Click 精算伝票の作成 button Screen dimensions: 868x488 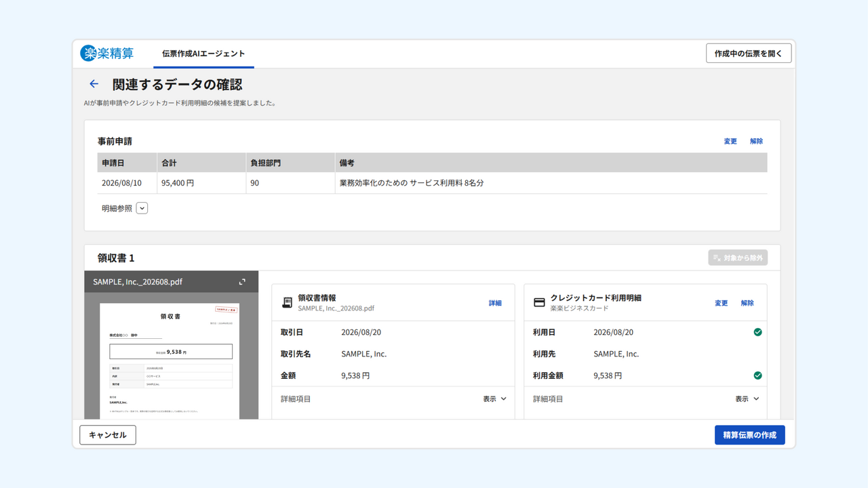(750, 435)
